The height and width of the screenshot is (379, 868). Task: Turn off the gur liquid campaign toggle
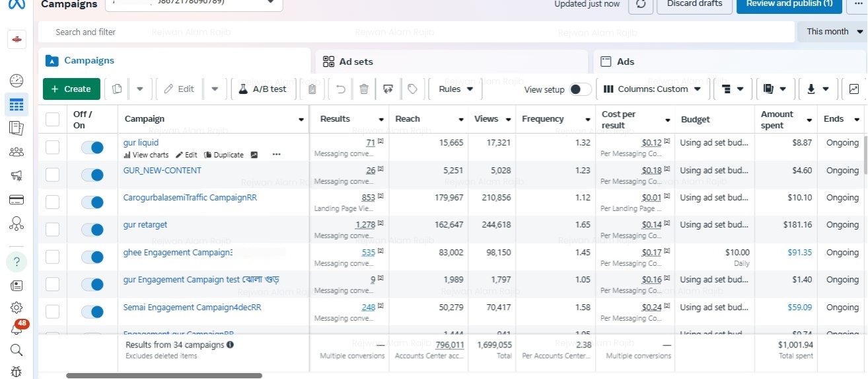pos(92,147)
